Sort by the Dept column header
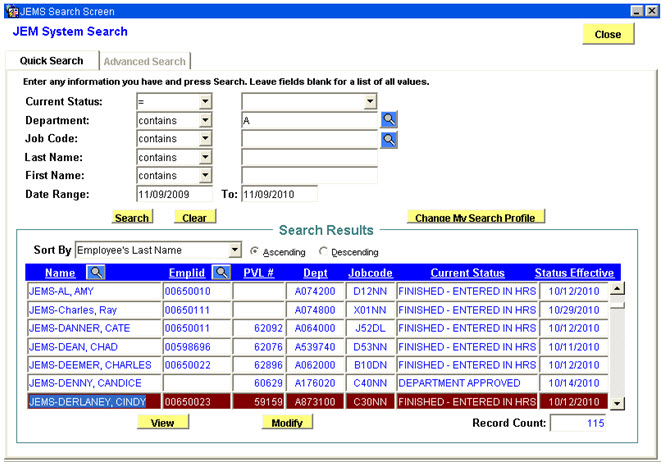Image resolution: width=662 pixels, height=467 pixels. click(315, 273)
